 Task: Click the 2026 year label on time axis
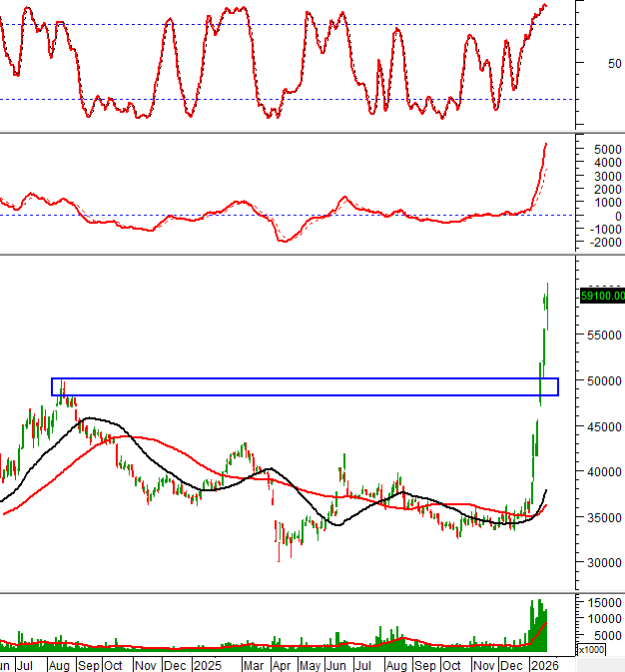point(544,665)
